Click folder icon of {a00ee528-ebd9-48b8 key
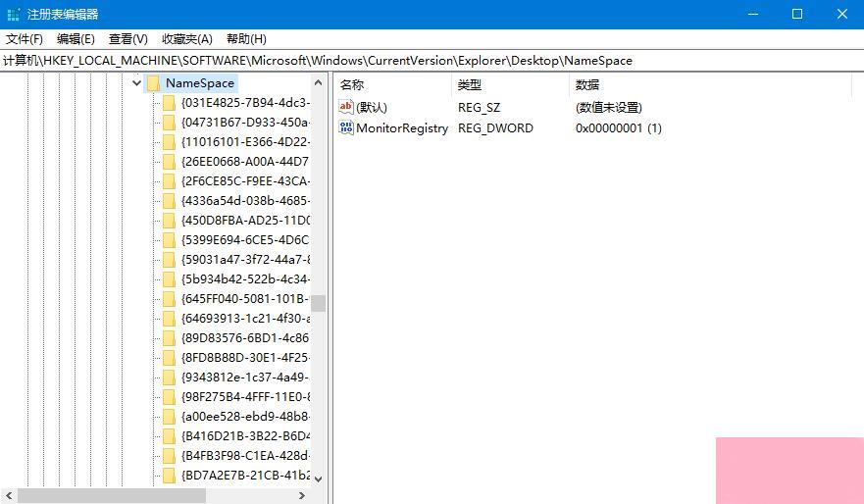The image size is (864, 504). click(169, 417)
